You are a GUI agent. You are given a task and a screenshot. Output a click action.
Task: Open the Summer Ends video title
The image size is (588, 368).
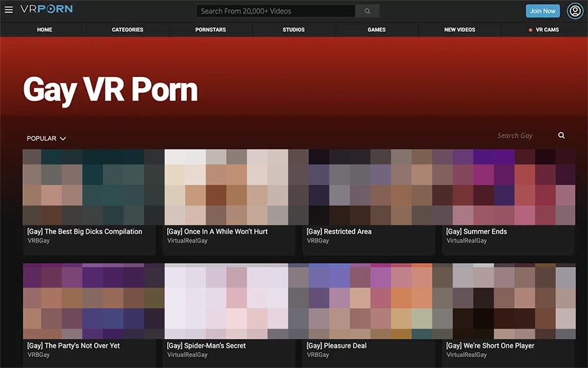(476, 232)
